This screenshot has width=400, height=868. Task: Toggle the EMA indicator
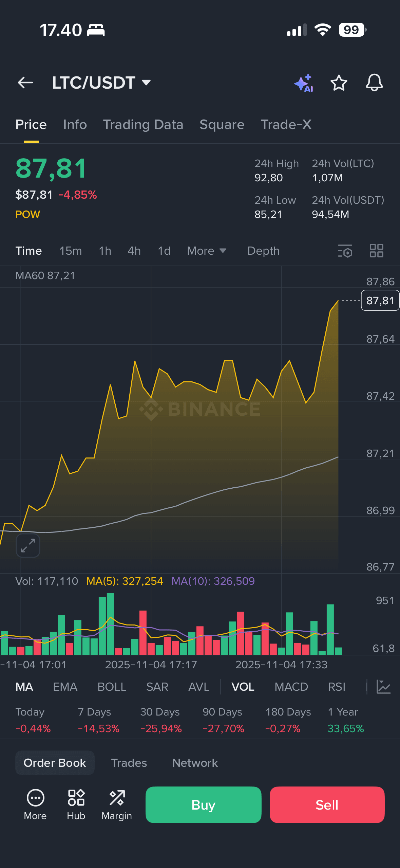point(65,687)
